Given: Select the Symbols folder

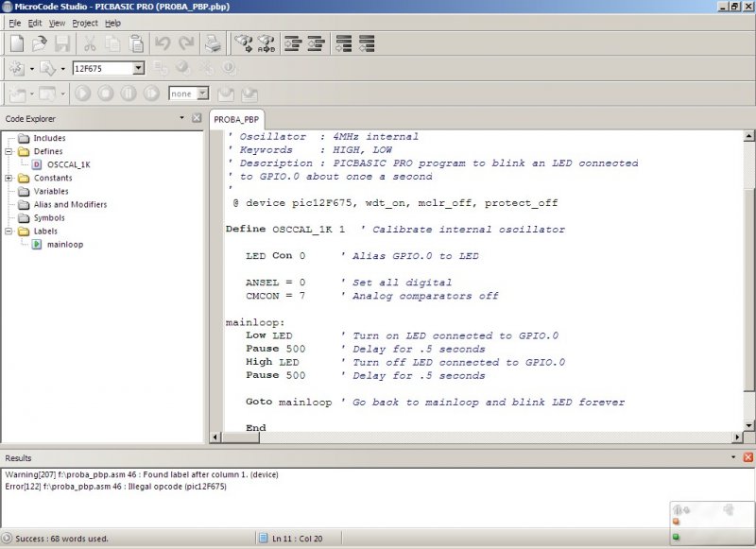Looking at the screenshot, I should click(x=49, y=218).
